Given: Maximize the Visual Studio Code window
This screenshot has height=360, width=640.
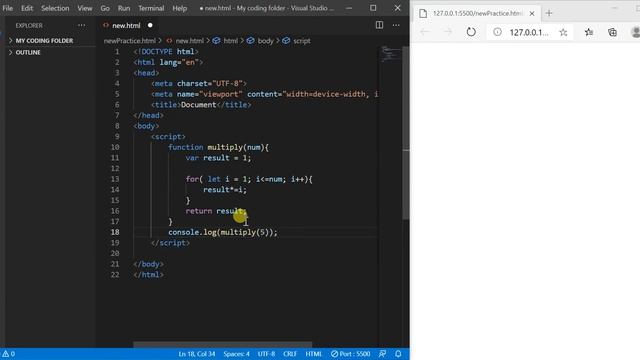Looking at the screenshot, I should 373,8.
